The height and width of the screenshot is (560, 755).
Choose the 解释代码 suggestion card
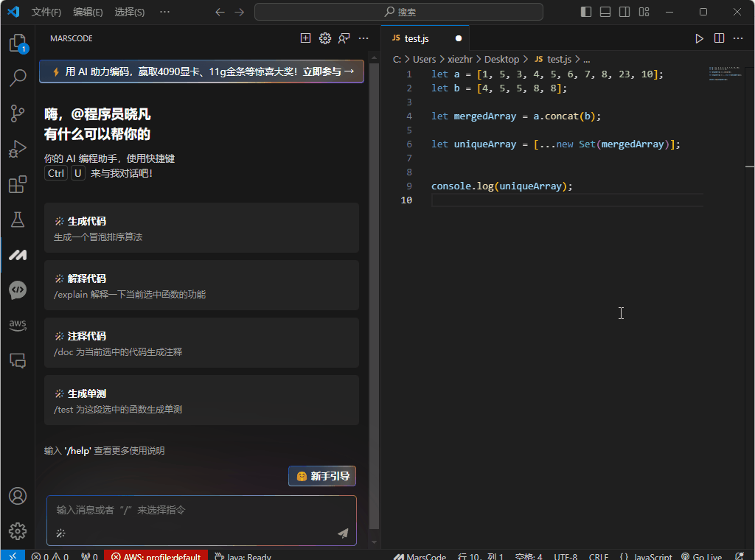pyautogui.click(x=202, y=285)
